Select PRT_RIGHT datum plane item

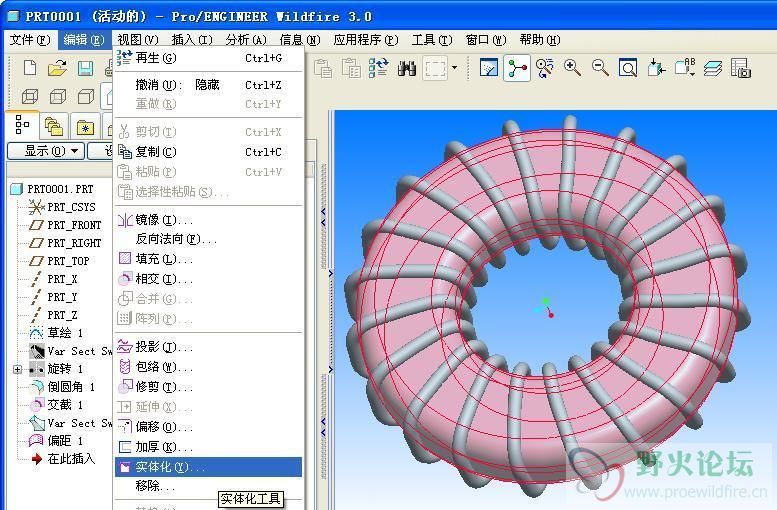[x=64, y=243]
